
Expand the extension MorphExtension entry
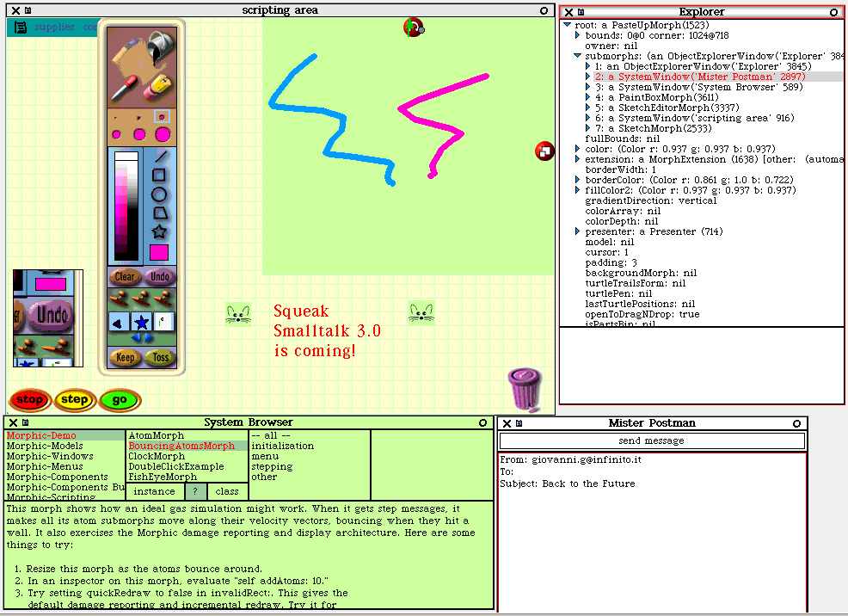578,159
